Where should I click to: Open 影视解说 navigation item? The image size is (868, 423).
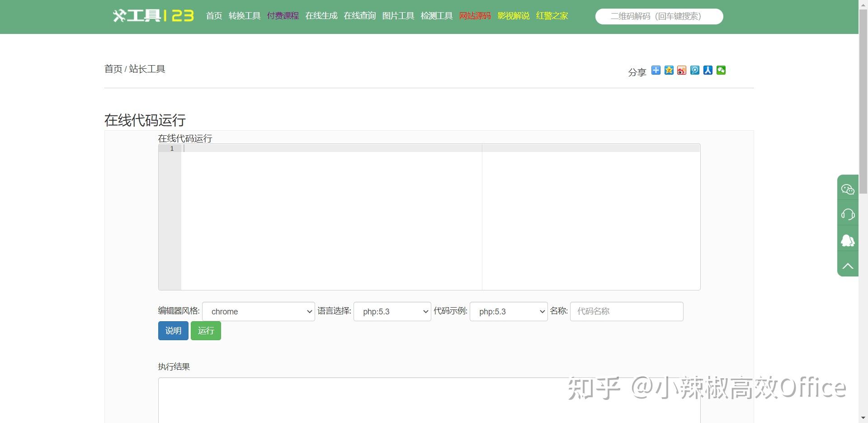pos(514,16)
